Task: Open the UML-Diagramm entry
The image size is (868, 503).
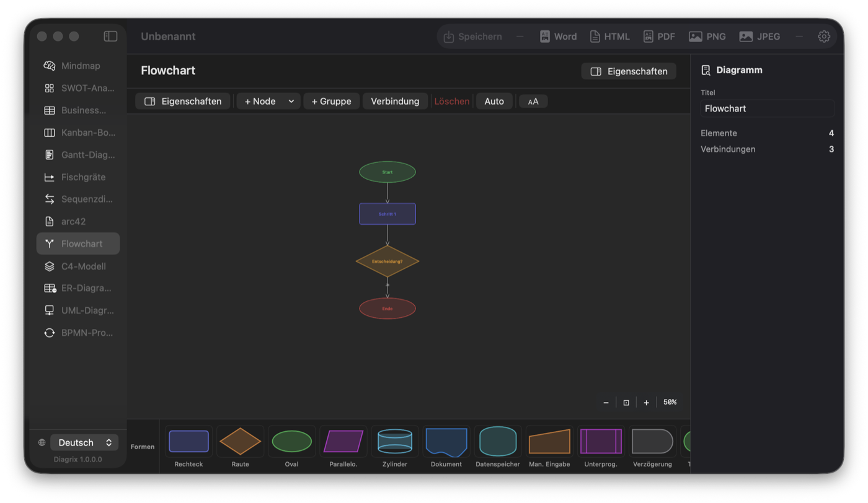Action: pos(78,310)
